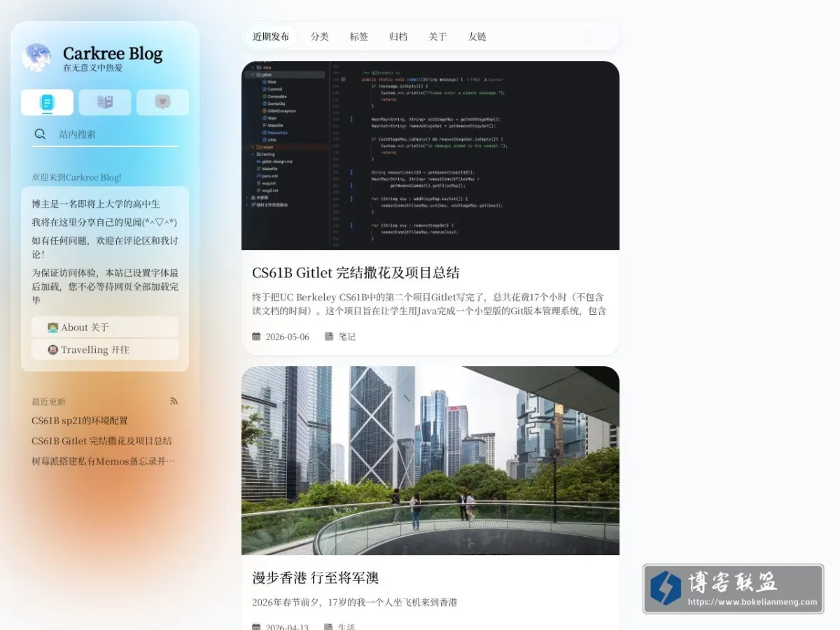
Task: Select the open book sidebar tab icon
Action: [105, 103]
